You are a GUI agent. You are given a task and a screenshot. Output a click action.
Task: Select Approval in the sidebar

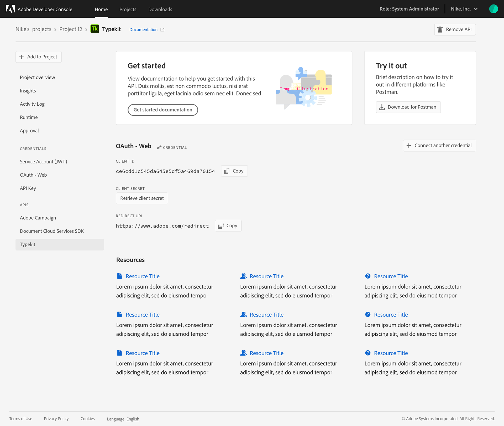point(29,131)
